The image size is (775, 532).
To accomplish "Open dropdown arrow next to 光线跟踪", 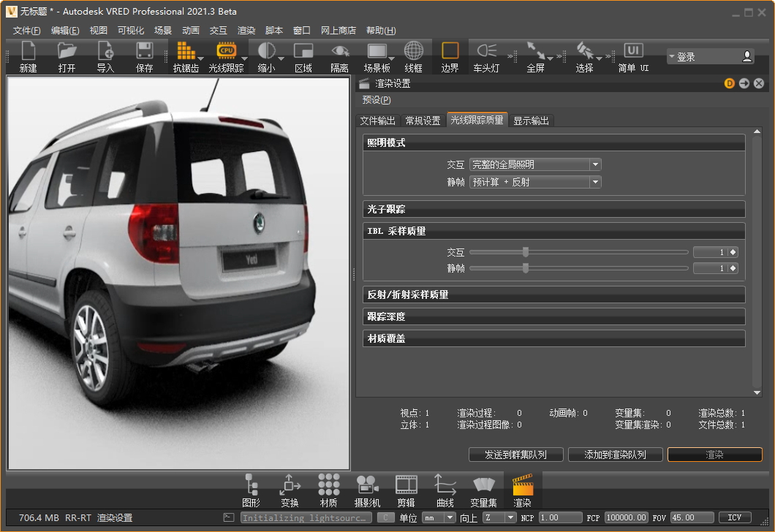I will click(x=245, y=59).
